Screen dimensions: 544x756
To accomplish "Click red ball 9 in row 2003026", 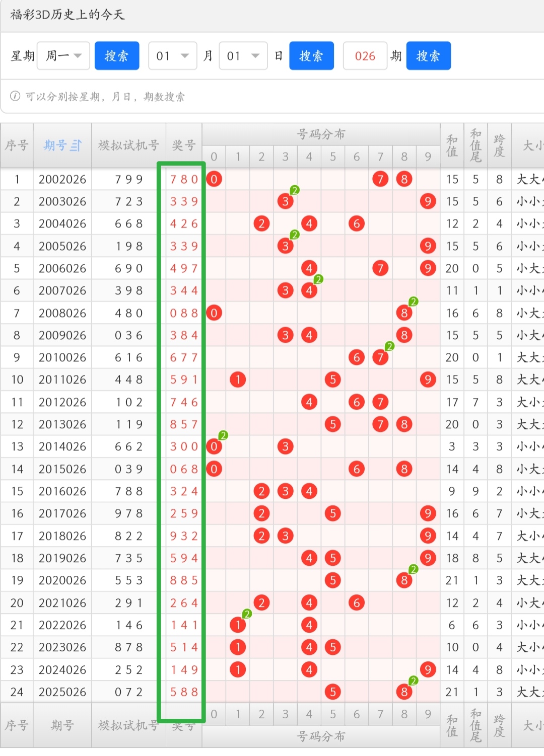I will pos(428,201).
